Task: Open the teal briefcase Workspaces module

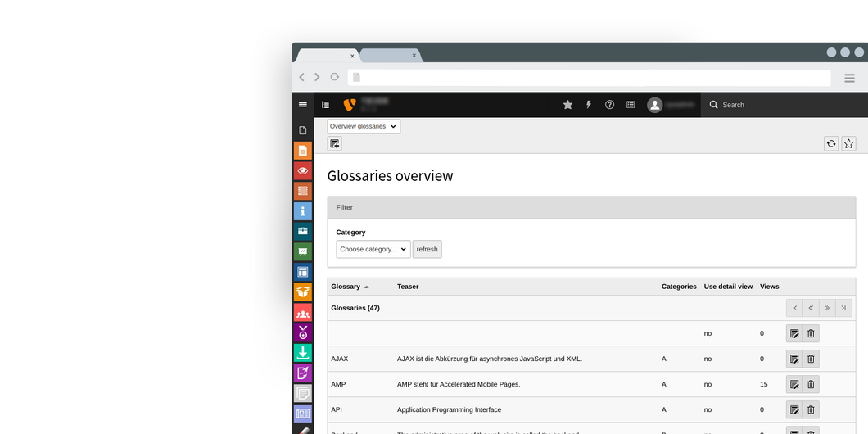Action: click(x=303, y=232)
